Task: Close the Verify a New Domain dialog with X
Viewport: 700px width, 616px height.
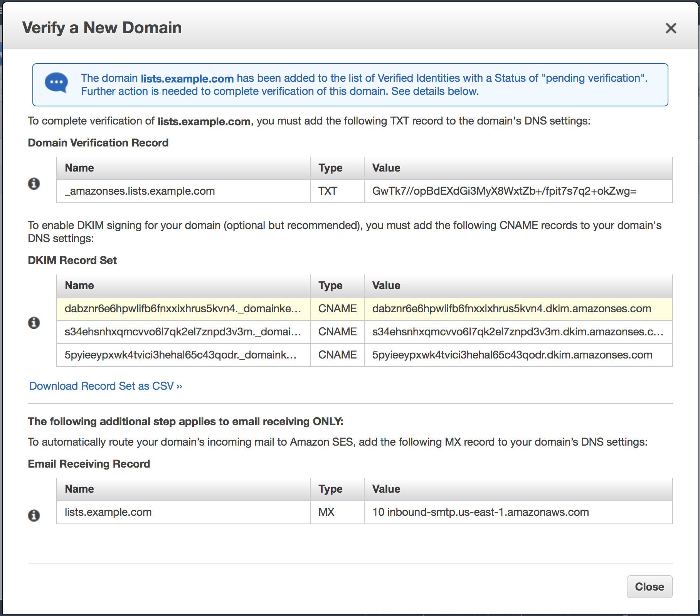Action: 671,28
